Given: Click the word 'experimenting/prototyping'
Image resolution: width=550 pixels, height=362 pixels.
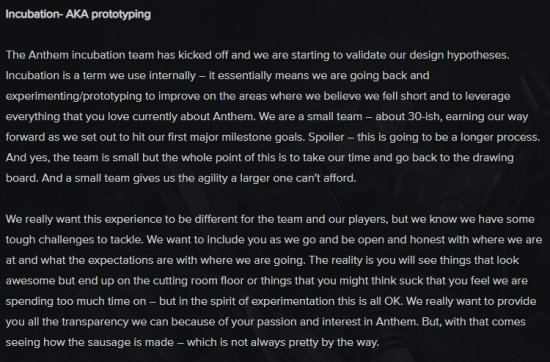Looking at the screenshot, I should coord(74,96).
